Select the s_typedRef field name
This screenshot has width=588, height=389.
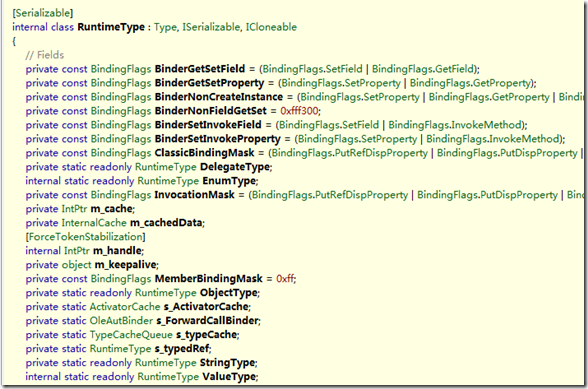tap(182, 349)
